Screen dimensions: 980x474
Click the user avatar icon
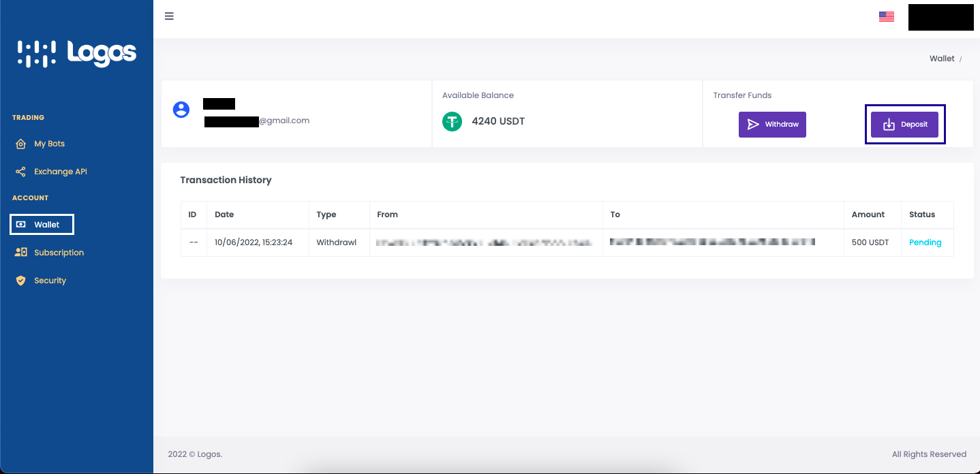pyautogui.click(x=181, y=109)
